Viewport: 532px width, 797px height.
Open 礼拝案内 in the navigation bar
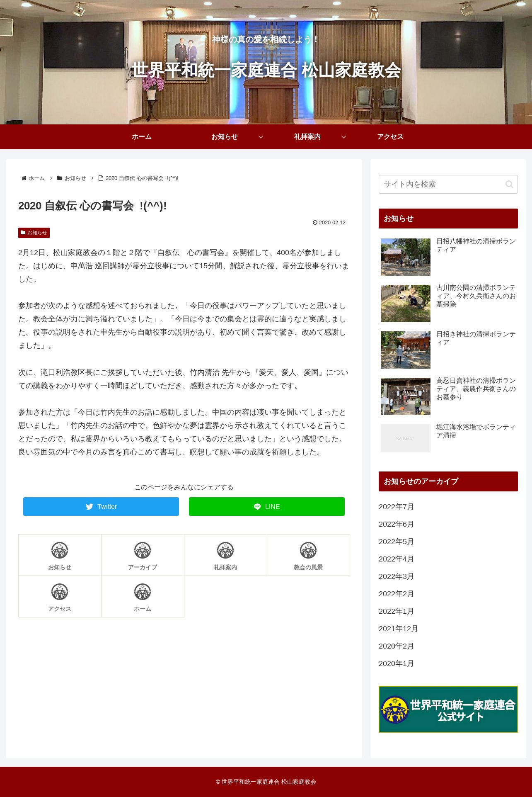307,137
